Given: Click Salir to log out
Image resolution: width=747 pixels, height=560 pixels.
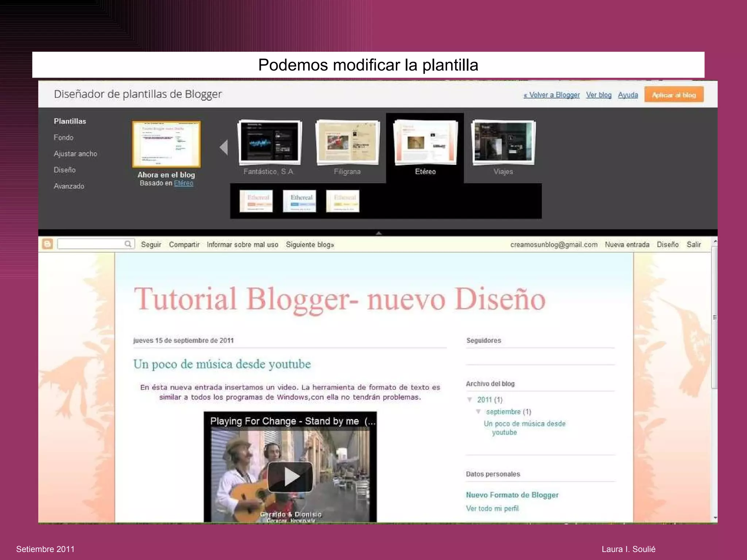Looking at the screenshot, I should click(694, 245).
